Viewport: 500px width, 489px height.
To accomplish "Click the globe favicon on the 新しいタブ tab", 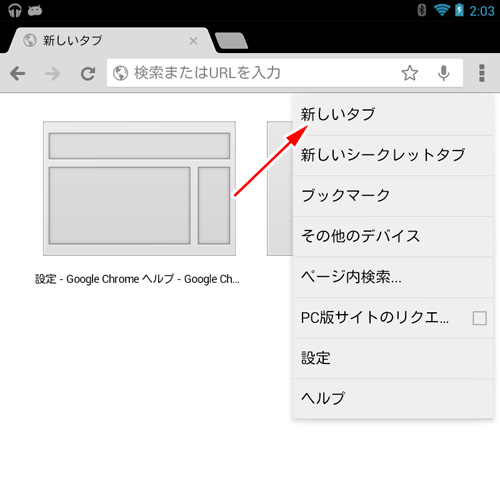I will (x=30, y=41).
